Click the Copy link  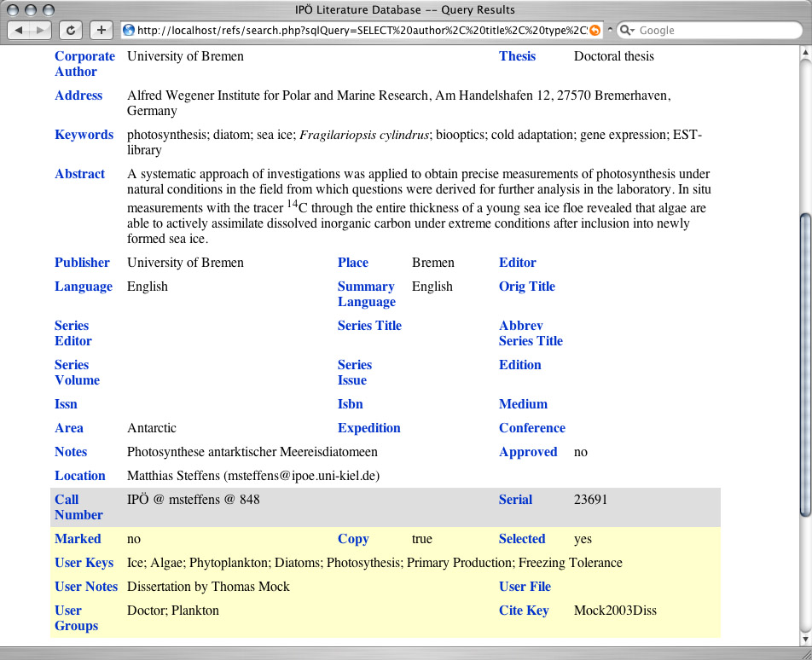(x=353, y=540)
